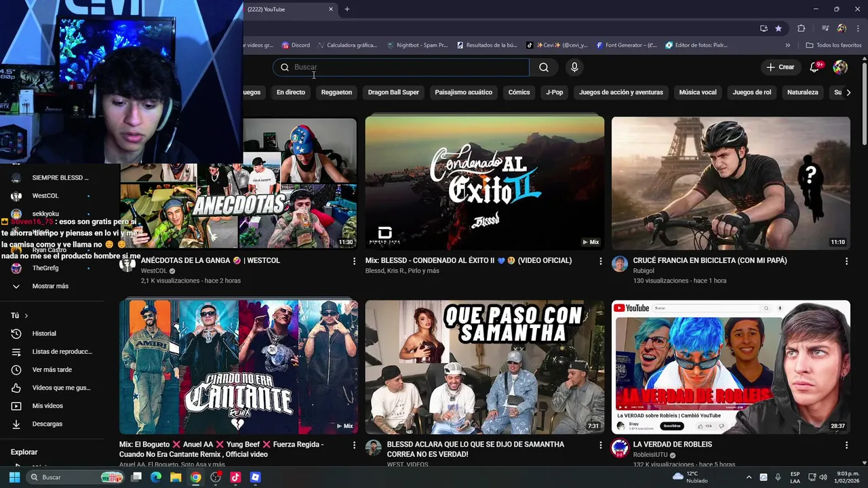
Task: Open File Explorer from taskbar
Action: pyautogui.click(x=176, y=477)
